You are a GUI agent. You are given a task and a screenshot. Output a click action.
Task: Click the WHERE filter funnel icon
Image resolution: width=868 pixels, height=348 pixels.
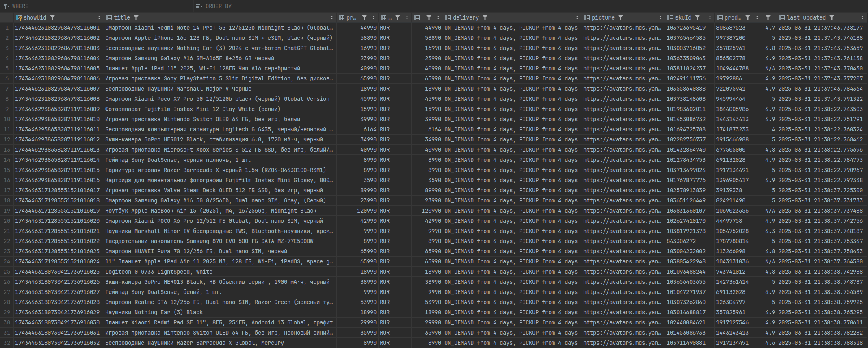6,6
